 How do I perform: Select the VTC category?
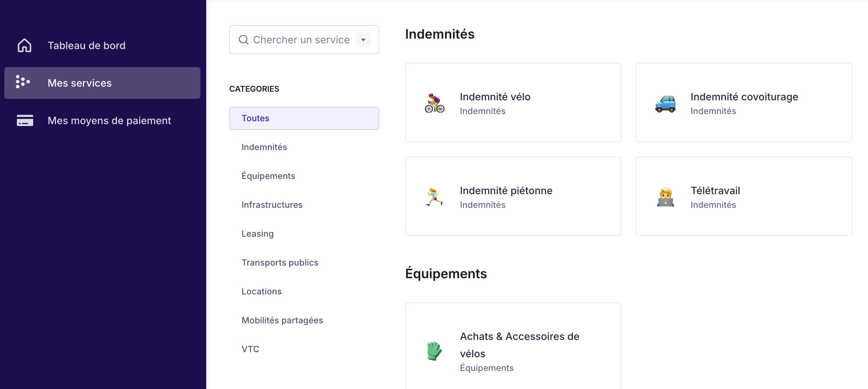250,349
